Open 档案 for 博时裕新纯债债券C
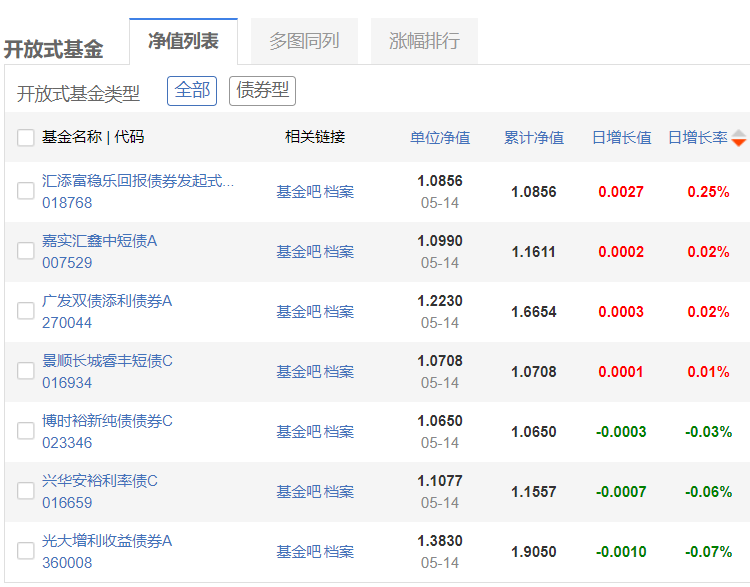 [339, 432]
